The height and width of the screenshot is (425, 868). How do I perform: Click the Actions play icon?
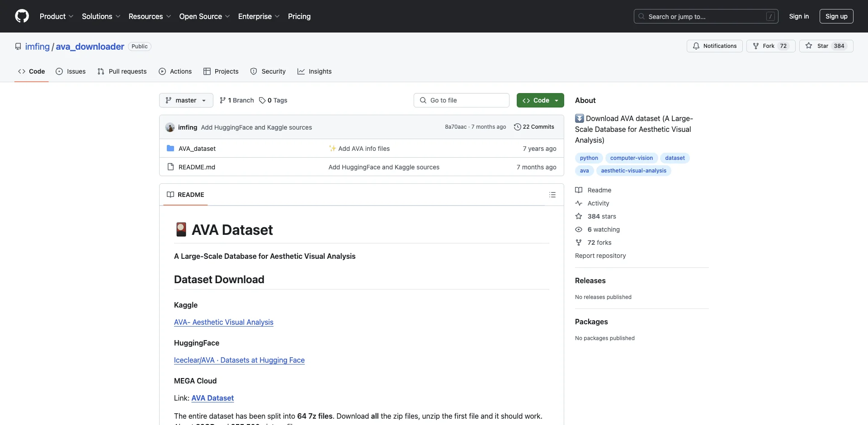click(x=162, y=71)
